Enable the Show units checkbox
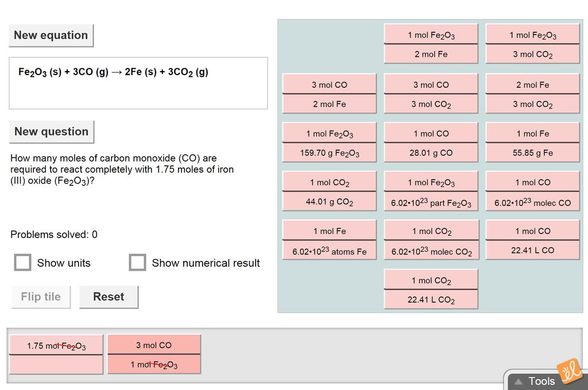 click(23, 263)
